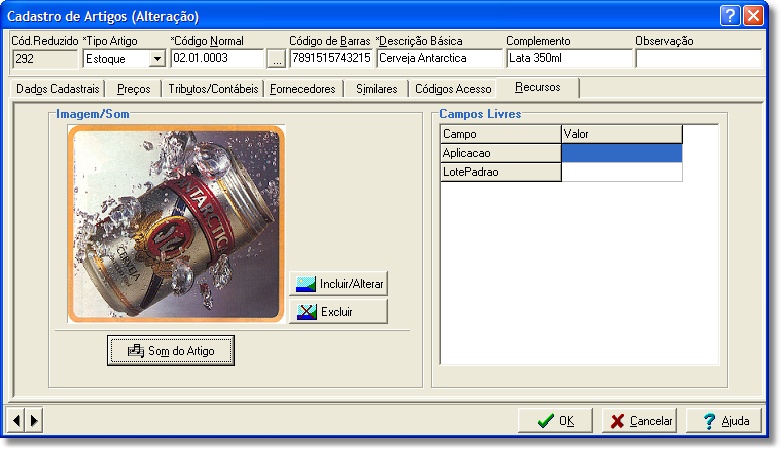Viewport: 781px width, 450px height.
Task: Click the Incluir/Alterar image button
Action: point(339,284)
